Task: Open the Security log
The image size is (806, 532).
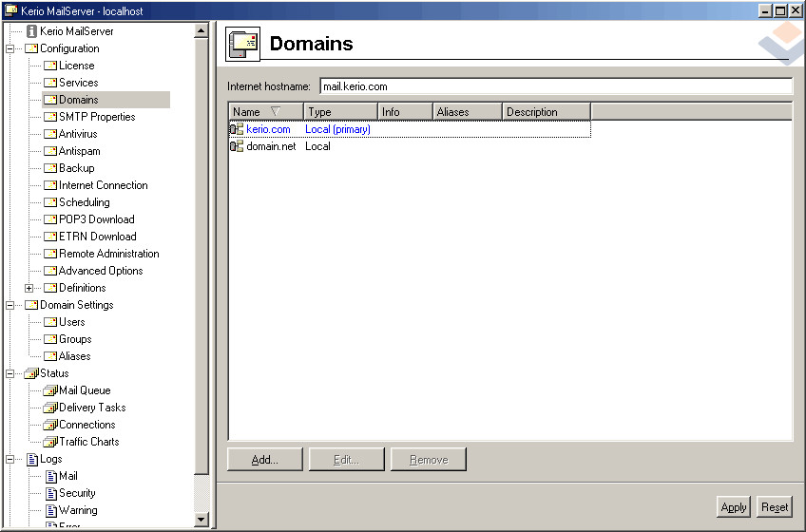Action: pyautogui.click(x=77, y=493)
